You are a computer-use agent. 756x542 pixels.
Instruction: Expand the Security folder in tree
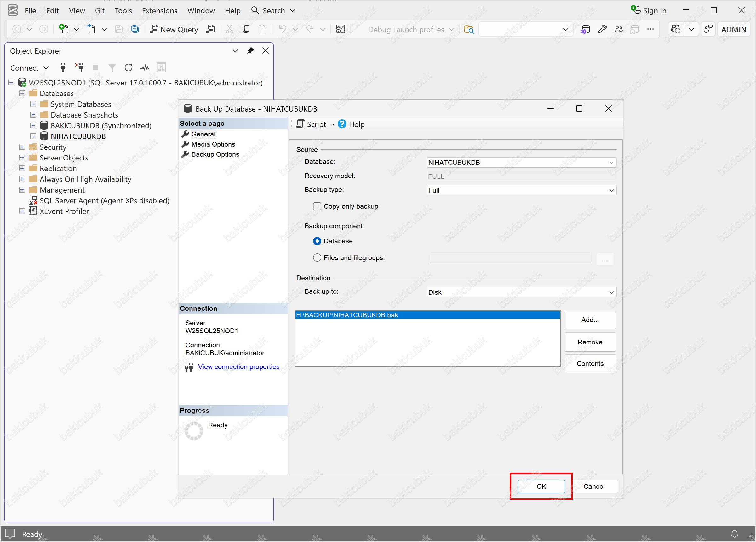tap(22, 147)
